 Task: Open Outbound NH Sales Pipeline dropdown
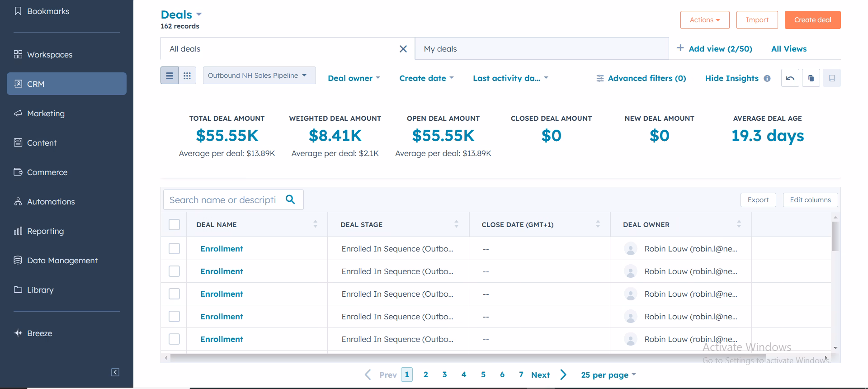click(259, 76)
